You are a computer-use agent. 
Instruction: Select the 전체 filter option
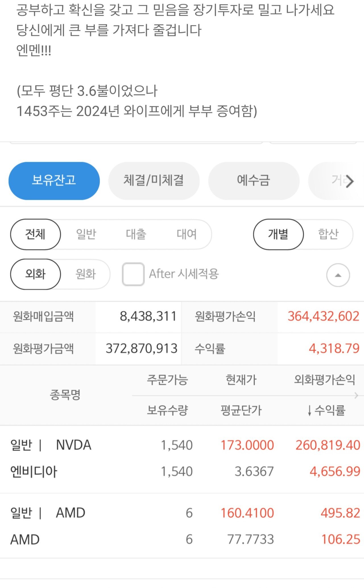36,234
